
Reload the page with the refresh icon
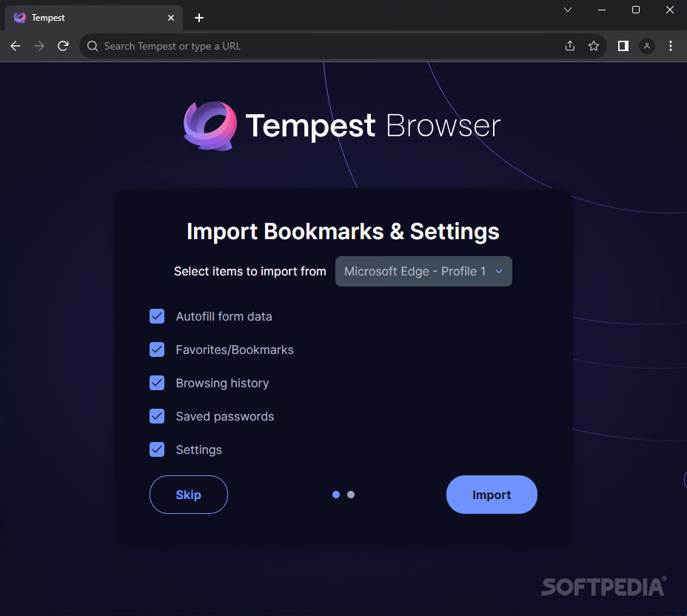pos(63,46)
